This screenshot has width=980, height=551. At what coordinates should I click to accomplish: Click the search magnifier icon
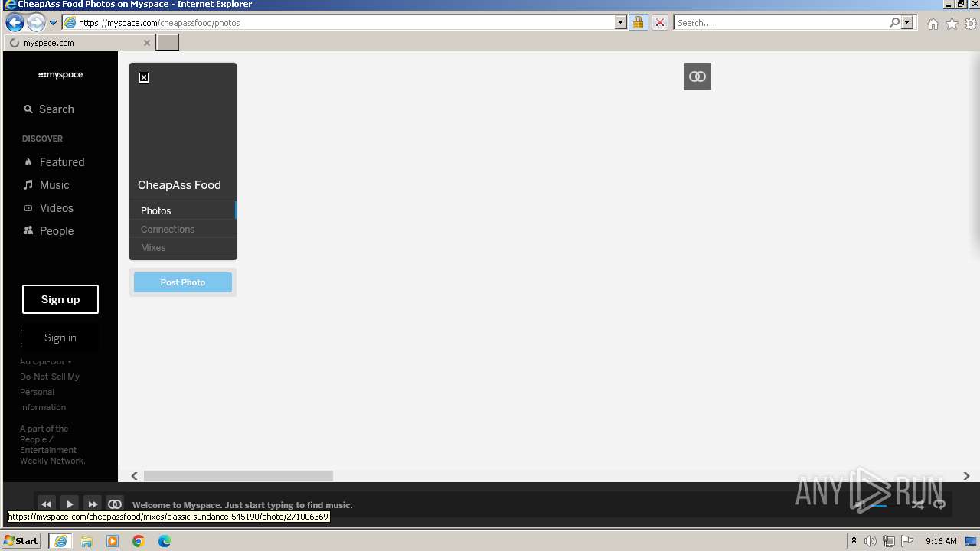click(x=894, y=23)
